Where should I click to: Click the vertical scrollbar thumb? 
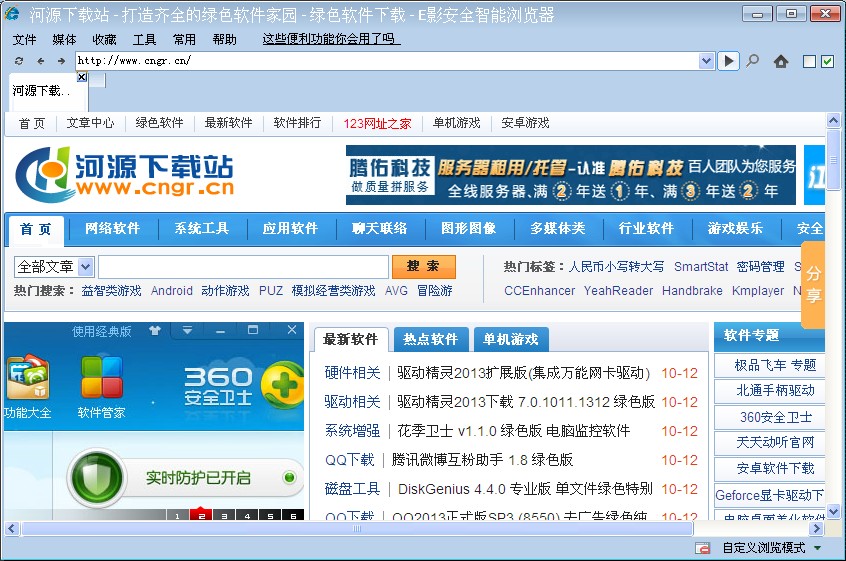point(834,159)
